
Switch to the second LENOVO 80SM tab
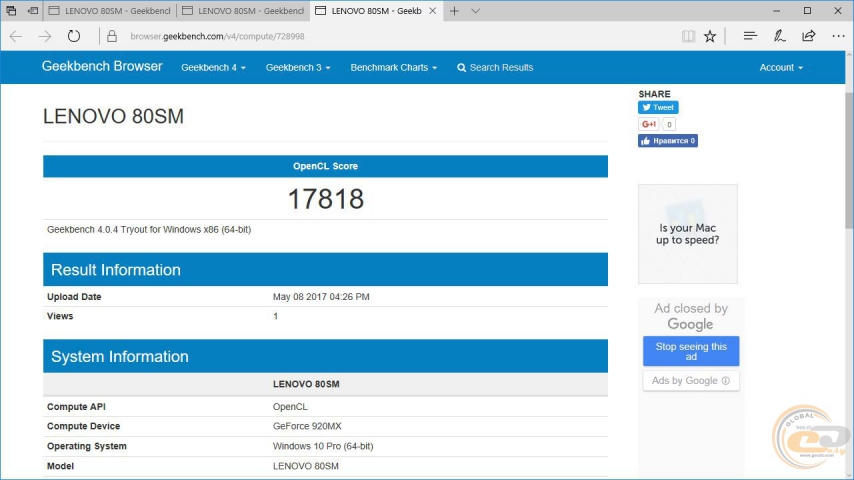[x=243, y=11]
